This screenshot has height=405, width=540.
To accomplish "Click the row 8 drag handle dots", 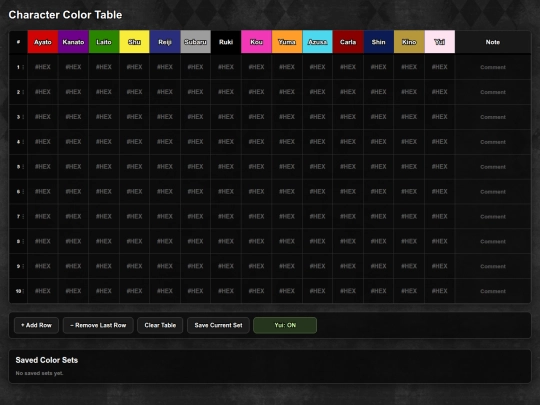I will click(23, 241).
